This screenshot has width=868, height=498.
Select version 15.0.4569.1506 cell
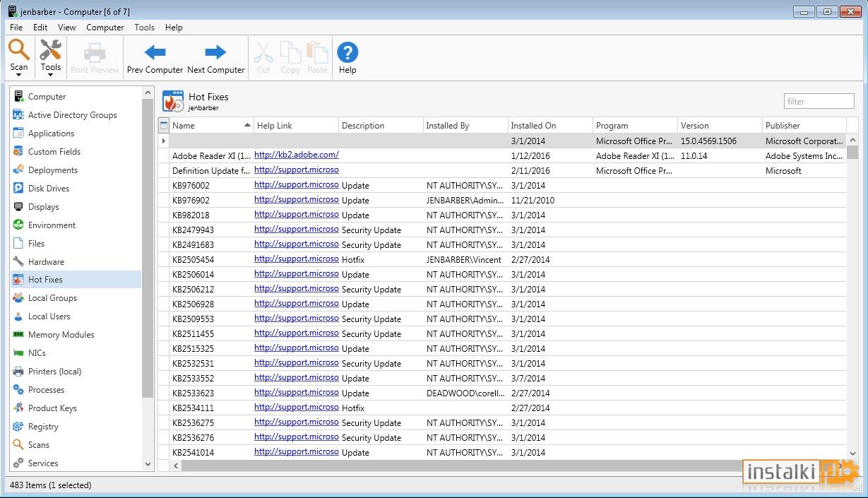click(708, 141)
